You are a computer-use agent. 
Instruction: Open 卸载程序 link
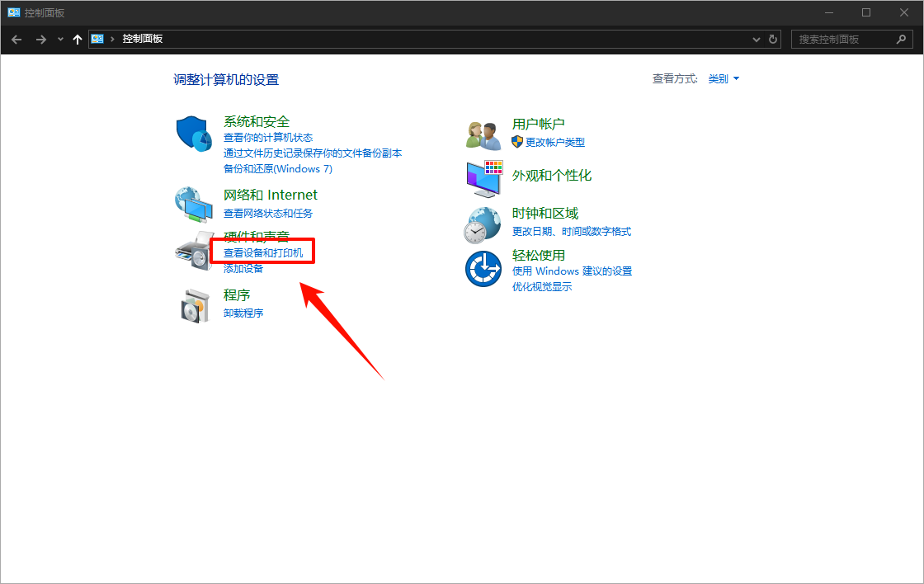[x=243, y=313]
